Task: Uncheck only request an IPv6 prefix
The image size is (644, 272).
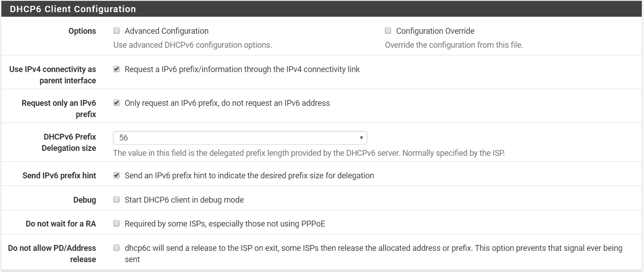Action: click(117, 103)
